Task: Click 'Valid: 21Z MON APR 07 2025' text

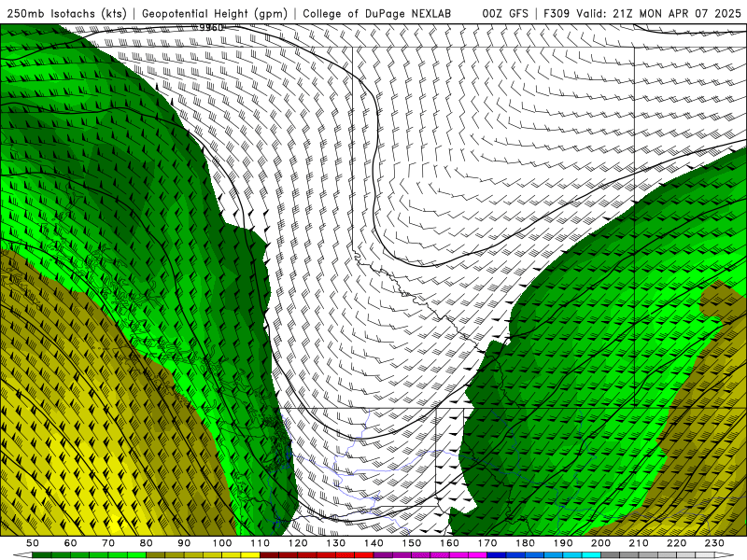Action: (x=658, y=14)
